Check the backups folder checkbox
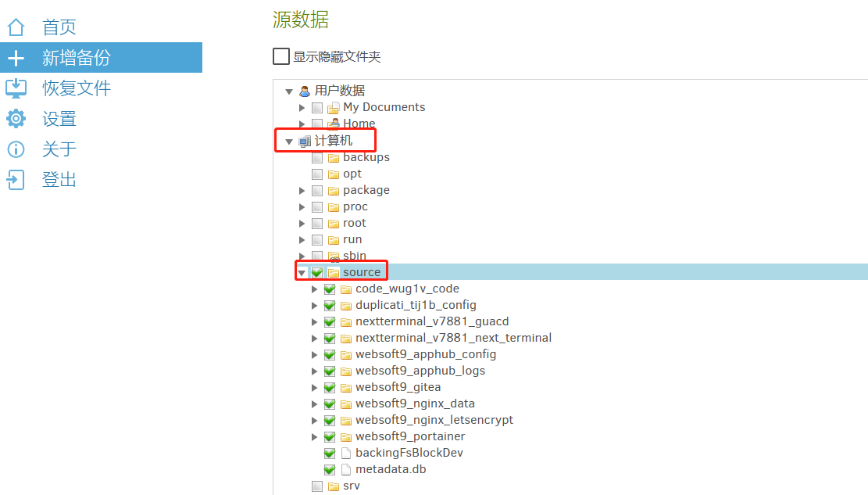The width and height of the screenshot is (868, 495). click(317, 158)
